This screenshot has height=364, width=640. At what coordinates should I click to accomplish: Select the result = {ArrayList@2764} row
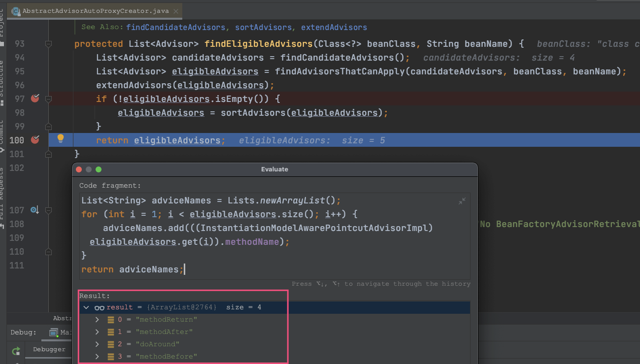(x=275, y=307)
